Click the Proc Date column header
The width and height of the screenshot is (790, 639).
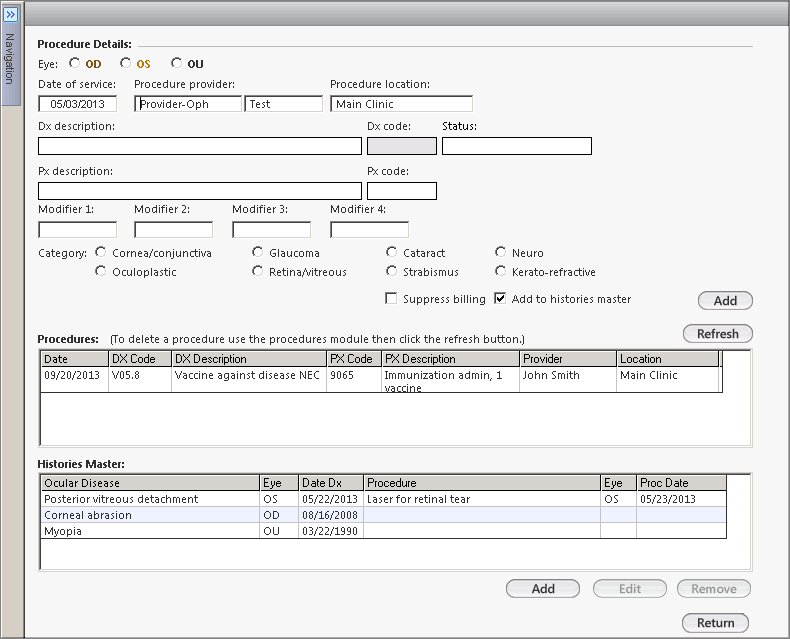682,483
